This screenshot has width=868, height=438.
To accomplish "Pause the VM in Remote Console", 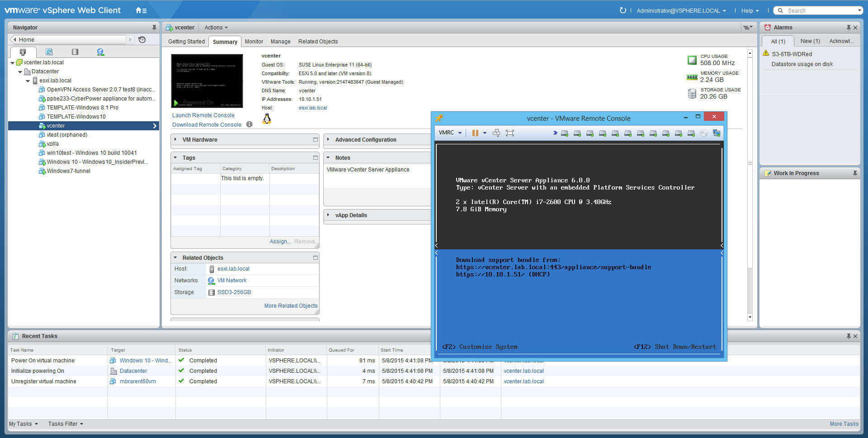I will point(475,133).
